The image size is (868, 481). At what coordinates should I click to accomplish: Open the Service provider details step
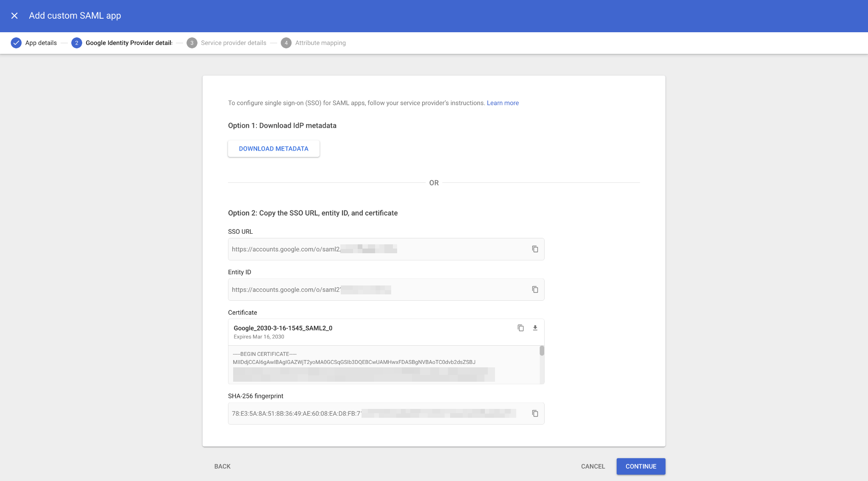click(x=234, y=42)
